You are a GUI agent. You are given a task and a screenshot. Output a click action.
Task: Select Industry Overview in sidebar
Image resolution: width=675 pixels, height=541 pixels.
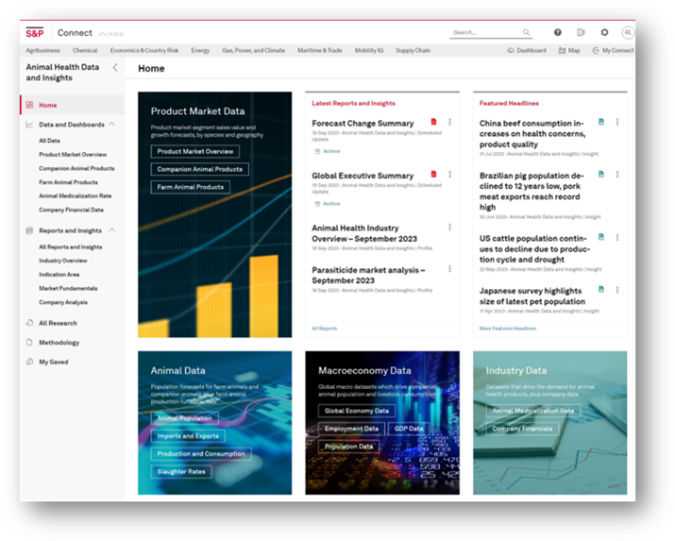[63, 261]
